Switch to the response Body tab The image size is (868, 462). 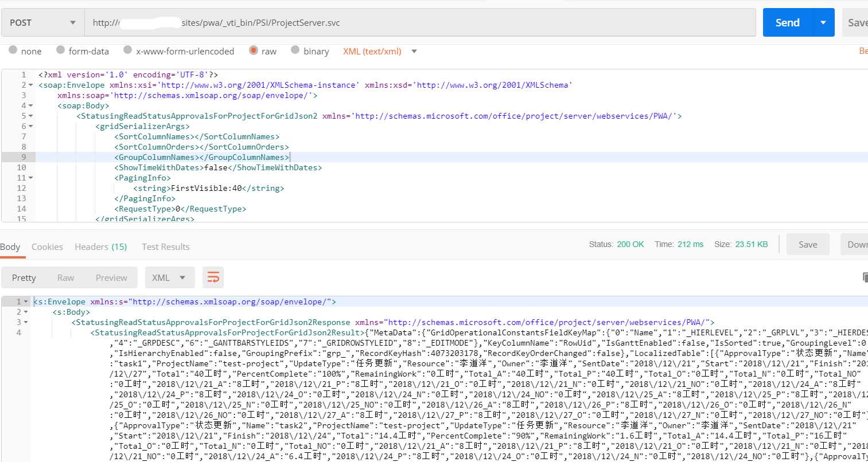10,246
